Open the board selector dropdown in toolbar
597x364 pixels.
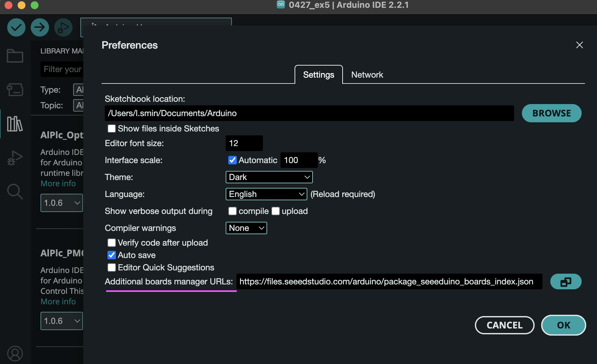point(156,22)
